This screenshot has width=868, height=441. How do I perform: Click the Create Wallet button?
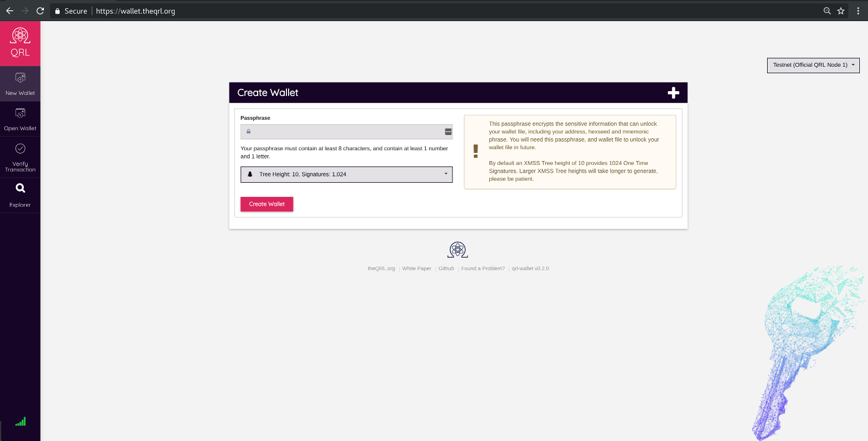267,204
